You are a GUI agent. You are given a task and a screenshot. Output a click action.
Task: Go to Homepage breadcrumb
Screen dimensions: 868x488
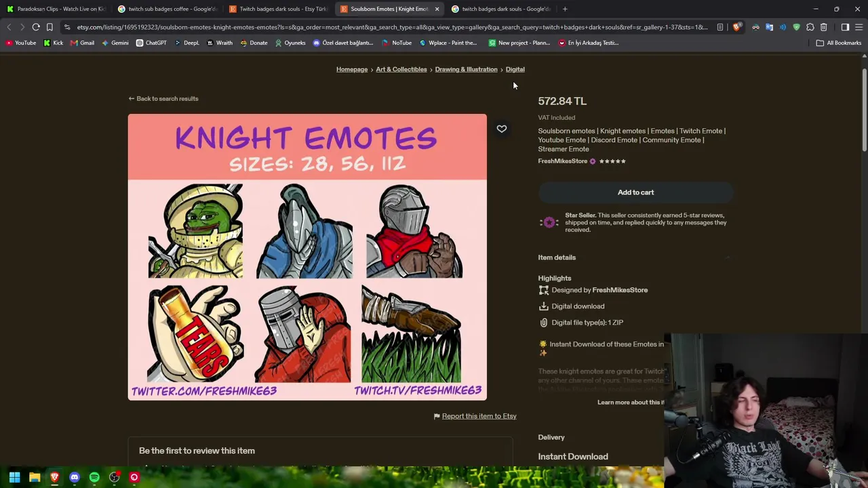tap(352, 69)
